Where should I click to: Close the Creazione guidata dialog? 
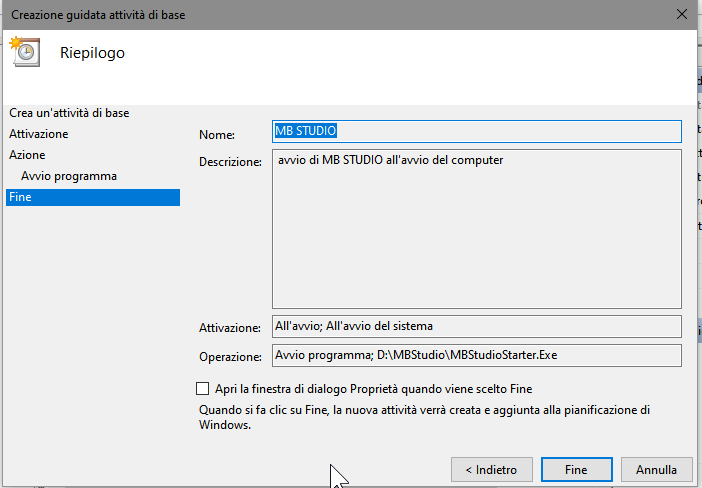click(681, 14)
